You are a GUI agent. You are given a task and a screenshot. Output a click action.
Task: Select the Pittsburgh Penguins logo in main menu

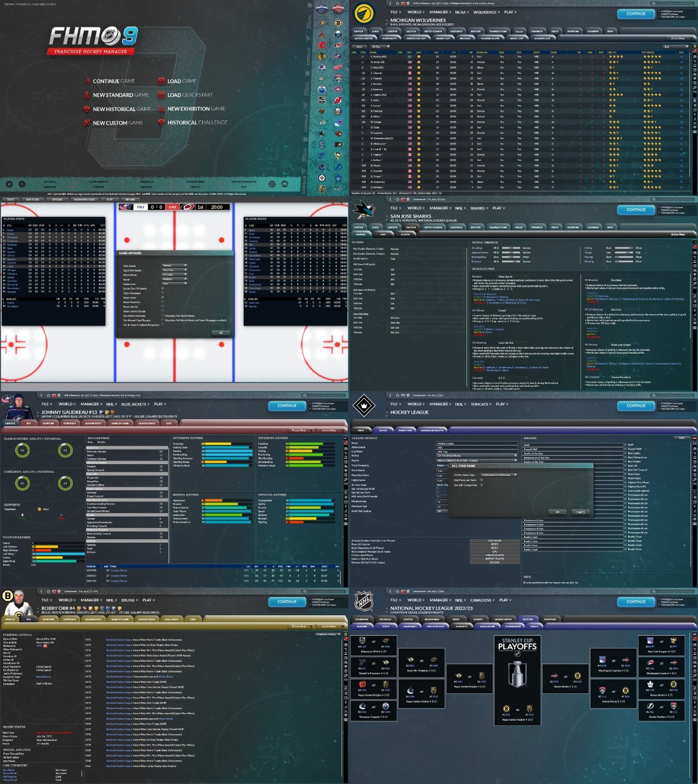pos(339,155)
